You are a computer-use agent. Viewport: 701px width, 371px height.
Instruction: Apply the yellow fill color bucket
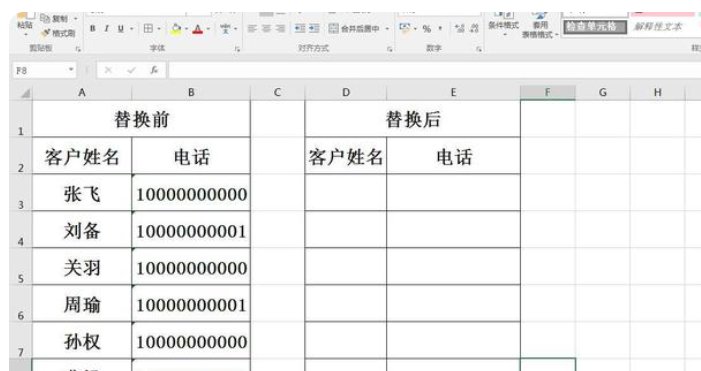click(x=176, y=29)
